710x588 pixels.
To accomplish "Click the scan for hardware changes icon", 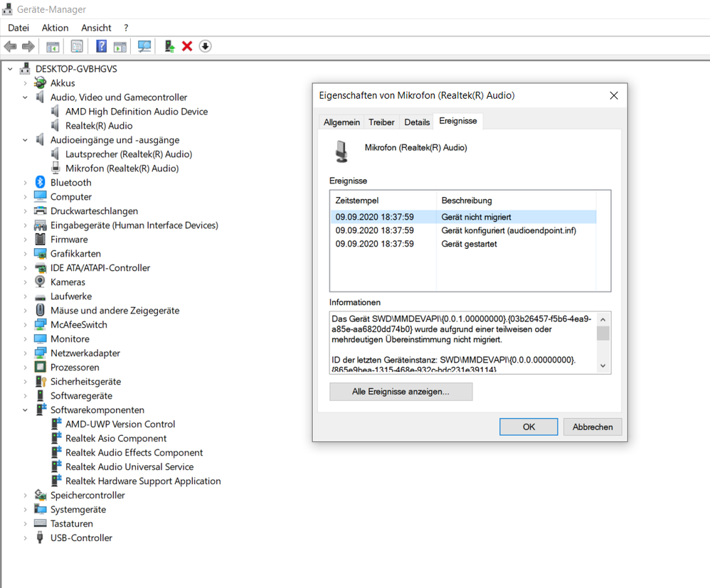I will (144, 46).
